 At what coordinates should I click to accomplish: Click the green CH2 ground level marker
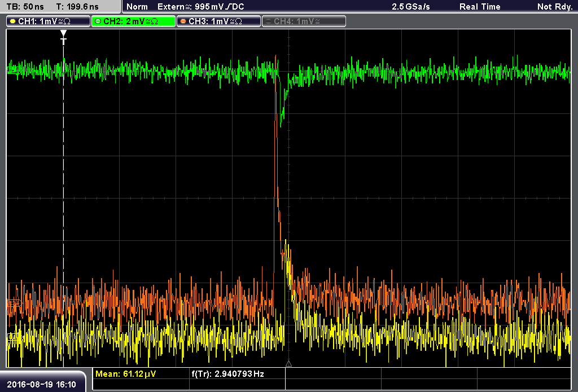(x=15, y=69)
